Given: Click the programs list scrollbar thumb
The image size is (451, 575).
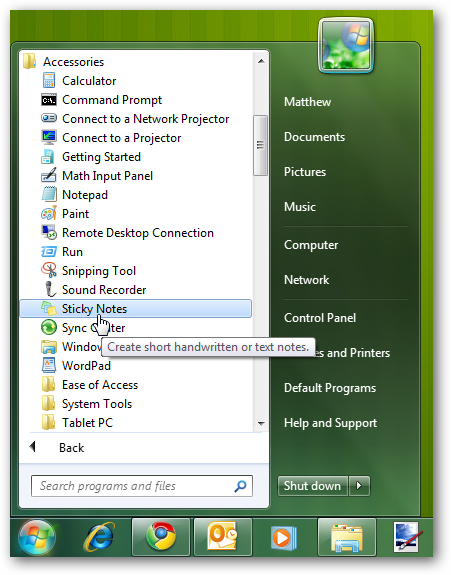Looking at the screenshot, I should point(260,145).
